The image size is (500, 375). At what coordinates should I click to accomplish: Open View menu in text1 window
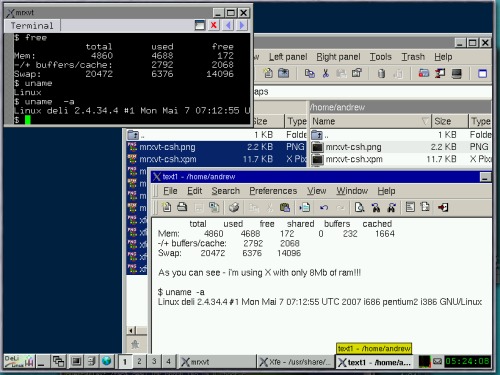[316, 191]
